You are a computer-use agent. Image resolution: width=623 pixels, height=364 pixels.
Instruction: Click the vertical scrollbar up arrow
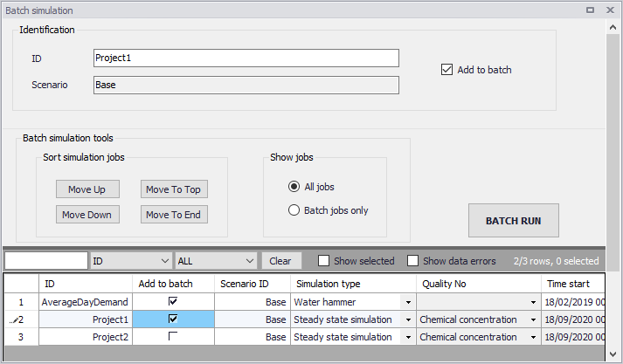(613, 27)
